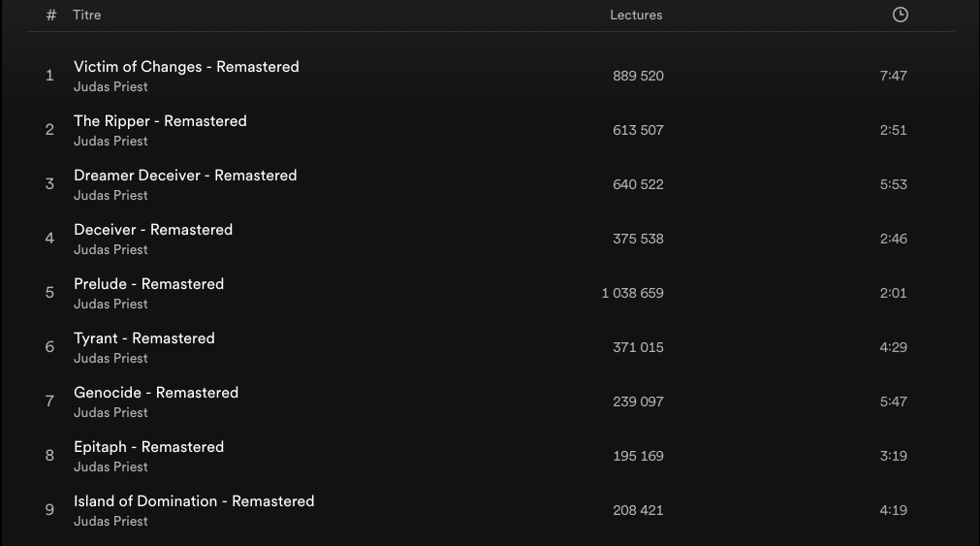This screenshot has width=980, height=546.
Task: Open Judas Priest link under Prelude
Action: coord(111,305)
